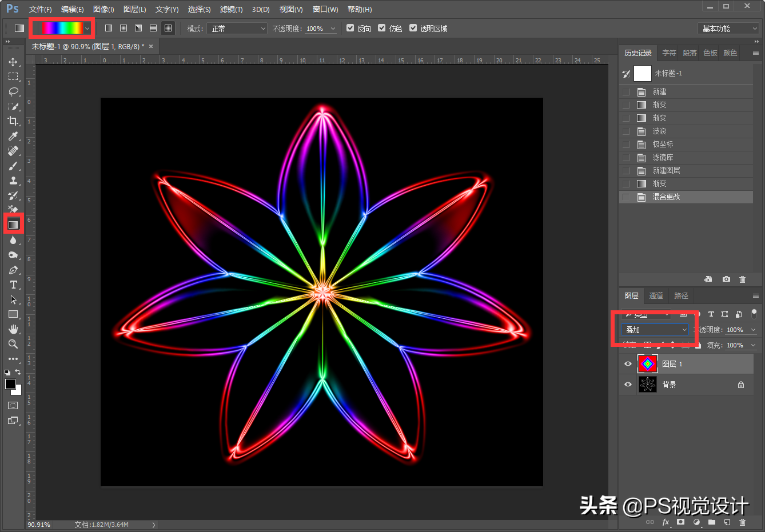Open the 模式 blend mode dropdown 正常
Image resolution: width=765 pixels, height=532 pixels.
click(x=237, y=28)
